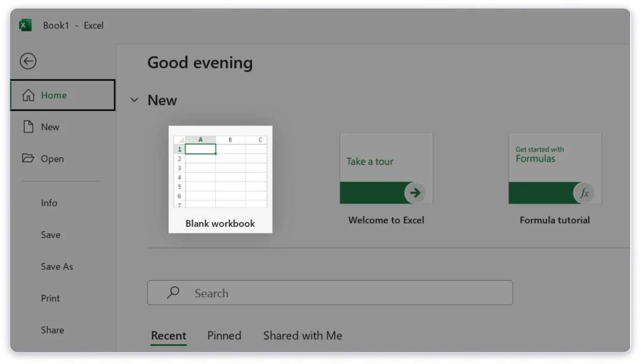Open the Get started with Formulas template
Viewport: 641px width, 364px height.
555,168
